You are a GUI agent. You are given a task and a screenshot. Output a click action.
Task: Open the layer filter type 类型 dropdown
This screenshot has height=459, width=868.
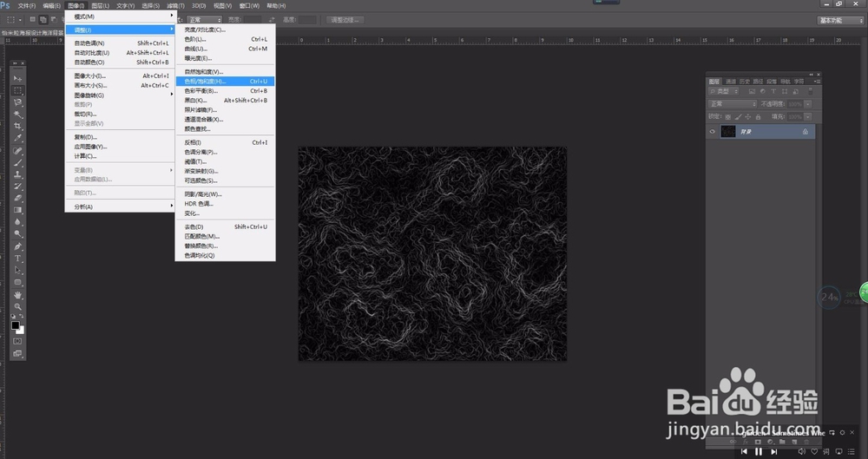coord(724,91)
